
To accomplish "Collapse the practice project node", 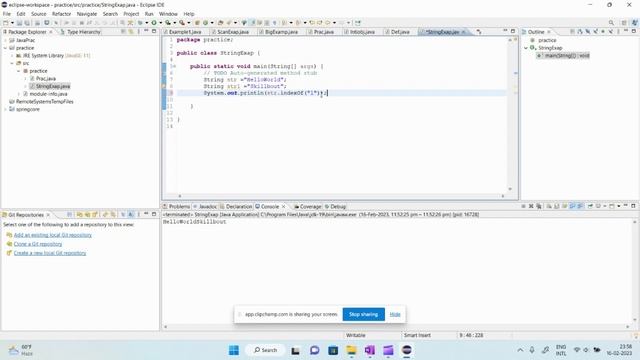I will [5, 48].
